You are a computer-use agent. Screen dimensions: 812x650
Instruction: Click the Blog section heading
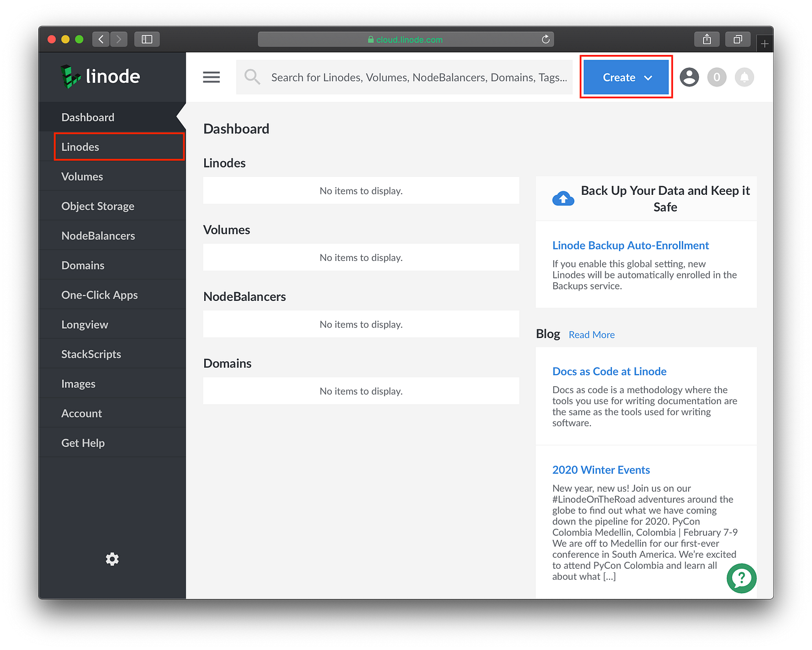click(x=548, y=333)
